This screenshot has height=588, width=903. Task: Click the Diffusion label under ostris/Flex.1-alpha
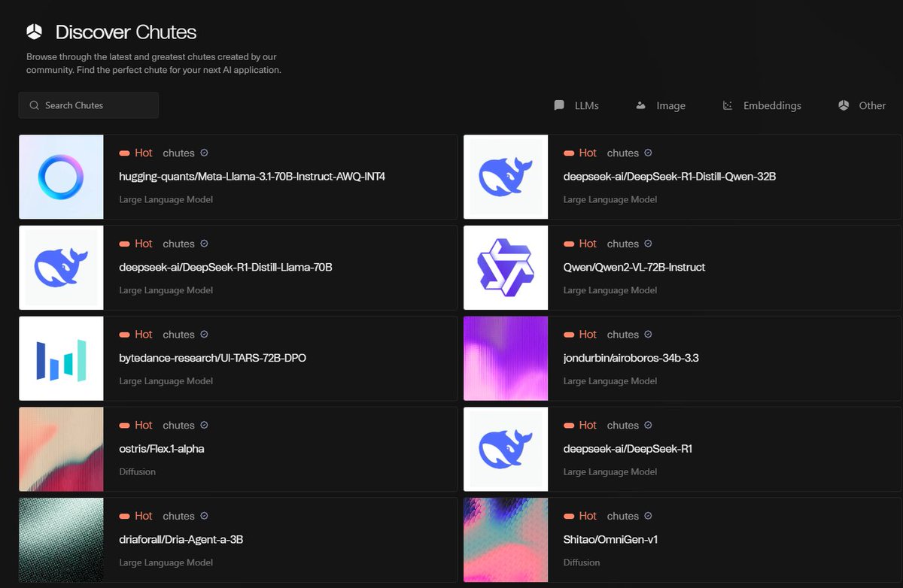point(137,472)
